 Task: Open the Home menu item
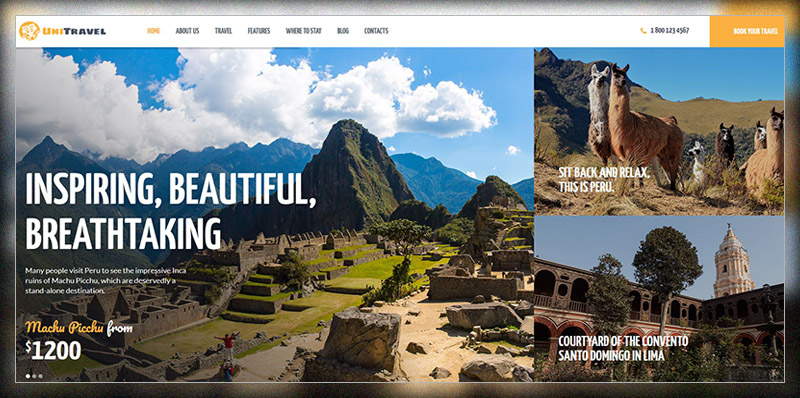point(154,31)
